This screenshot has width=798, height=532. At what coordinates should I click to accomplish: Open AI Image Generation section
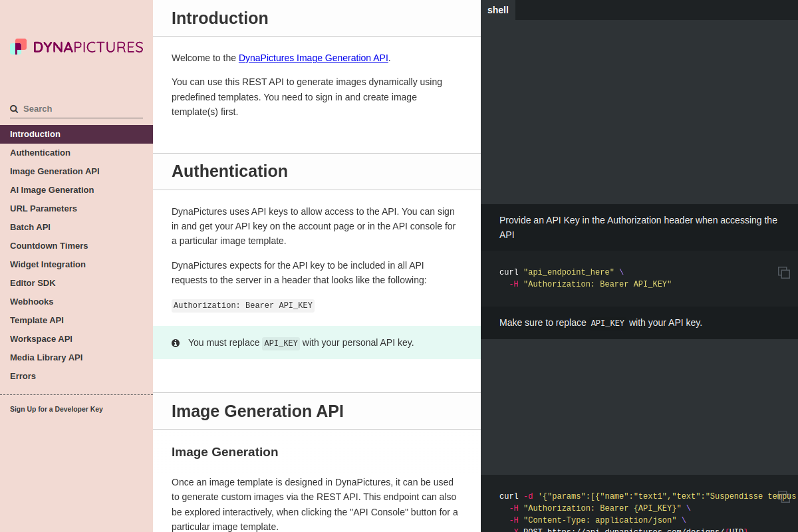pos(76,190)
